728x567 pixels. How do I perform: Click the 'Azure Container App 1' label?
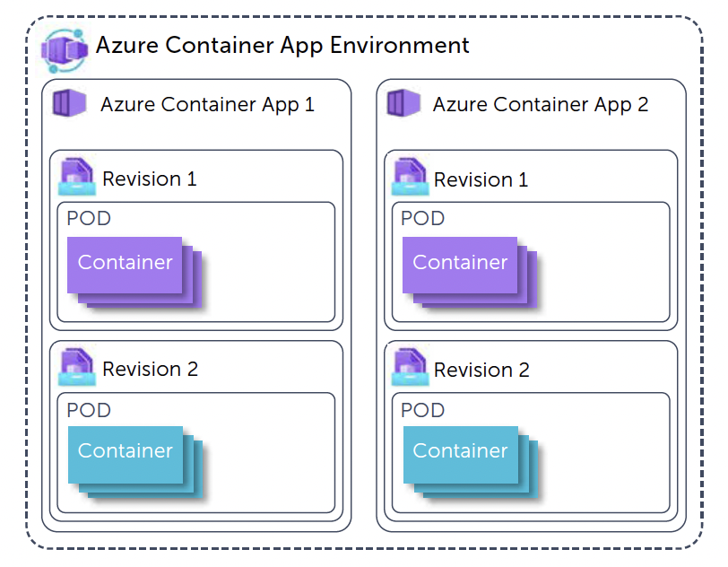[x=207, y=105]
